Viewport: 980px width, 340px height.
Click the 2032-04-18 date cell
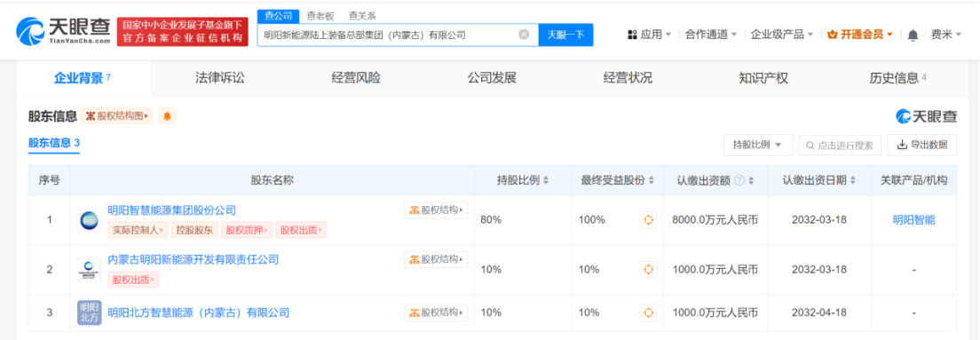(x=819, y=312)
